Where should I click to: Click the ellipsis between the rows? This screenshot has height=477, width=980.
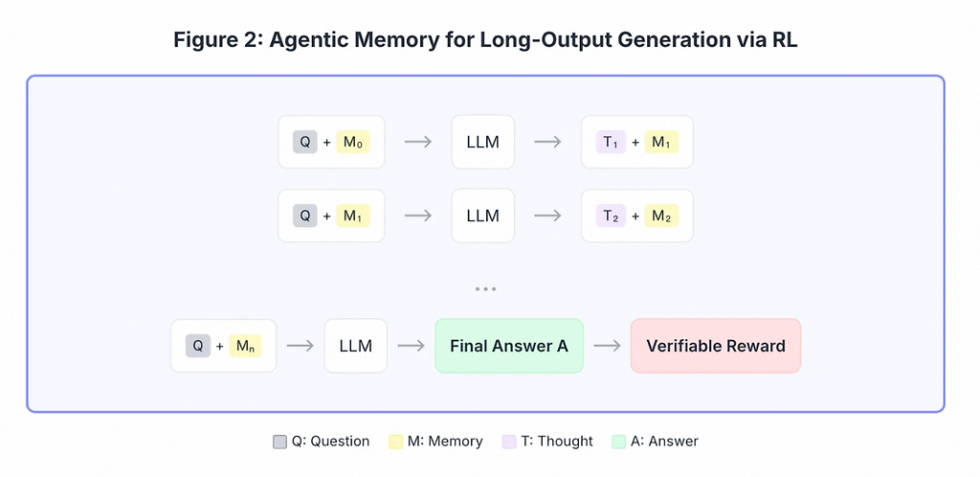point(485,288)
